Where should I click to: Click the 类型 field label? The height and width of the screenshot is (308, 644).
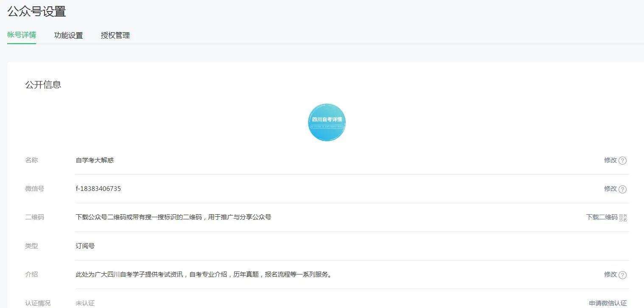(31, 246)
